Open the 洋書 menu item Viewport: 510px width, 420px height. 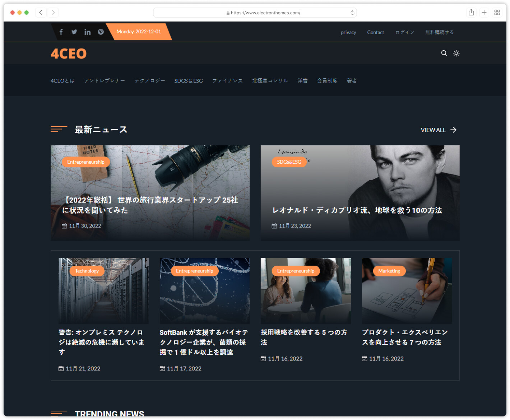(302, 81)
